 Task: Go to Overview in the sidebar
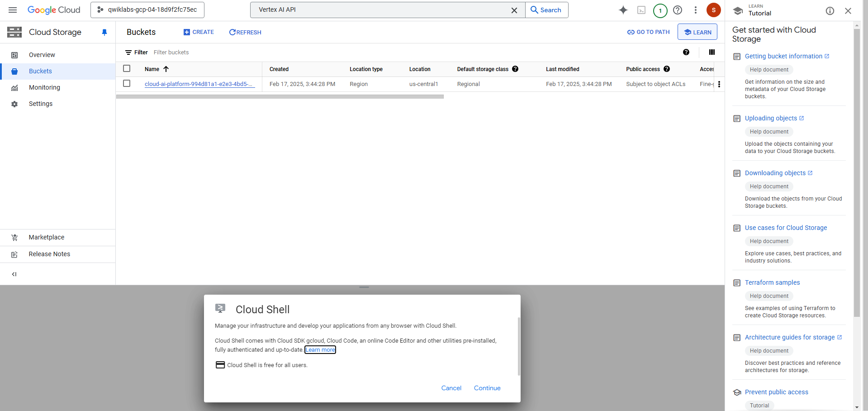58,55
